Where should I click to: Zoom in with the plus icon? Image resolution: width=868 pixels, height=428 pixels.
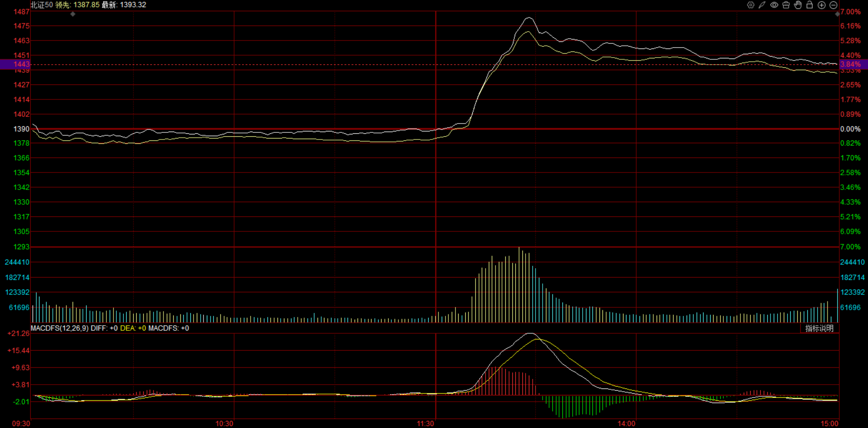821,5
